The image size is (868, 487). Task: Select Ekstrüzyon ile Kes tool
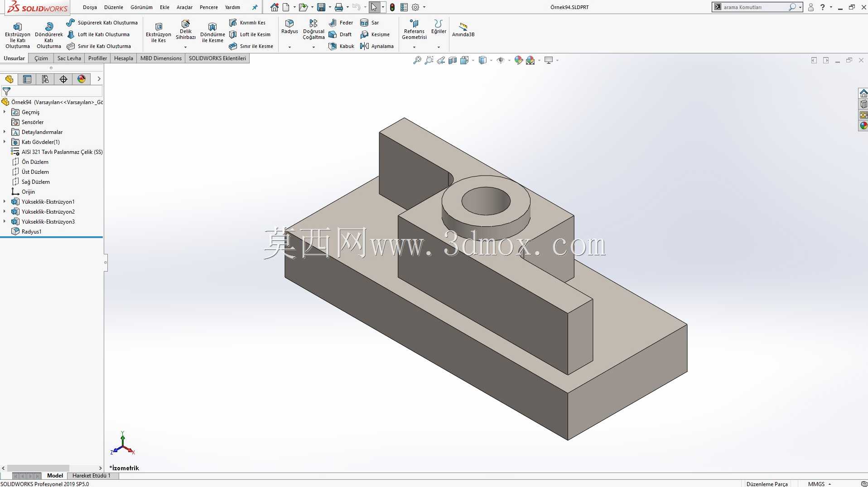point(159,33)
